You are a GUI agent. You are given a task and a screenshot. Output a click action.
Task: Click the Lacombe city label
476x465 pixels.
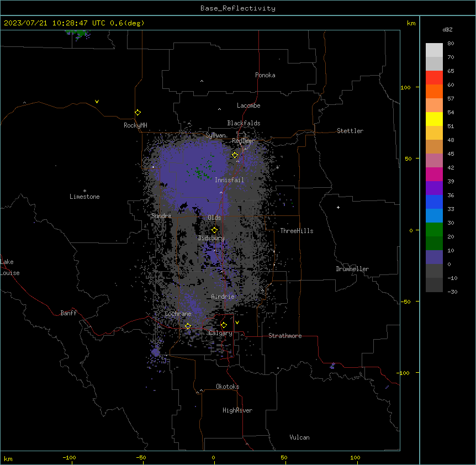click(x=248, y=105)
